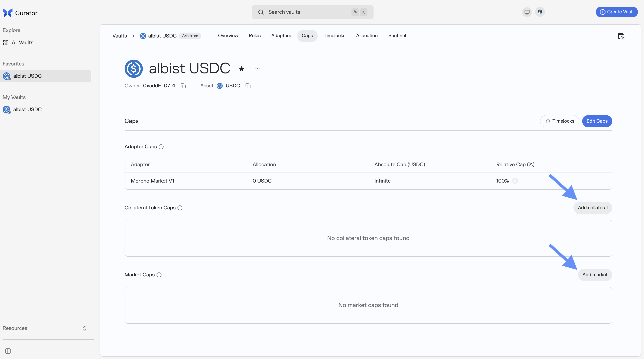
Task: Click the Adapter Caps info icon
Action: 161,147
